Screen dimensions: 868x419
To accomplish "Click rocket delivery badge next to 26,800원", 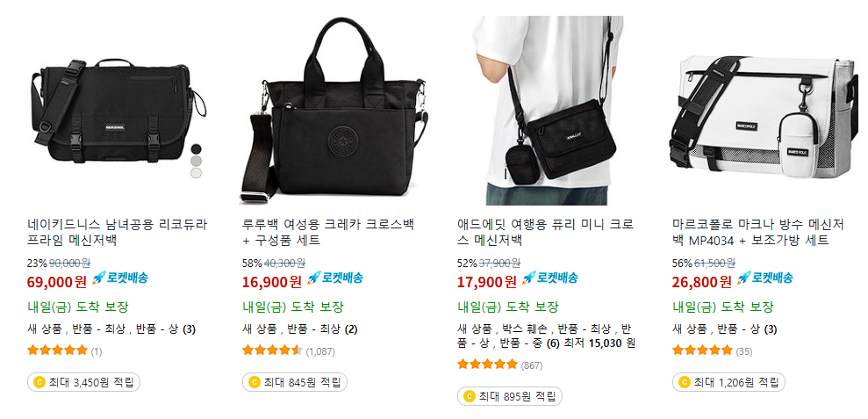I will (765, 278).
